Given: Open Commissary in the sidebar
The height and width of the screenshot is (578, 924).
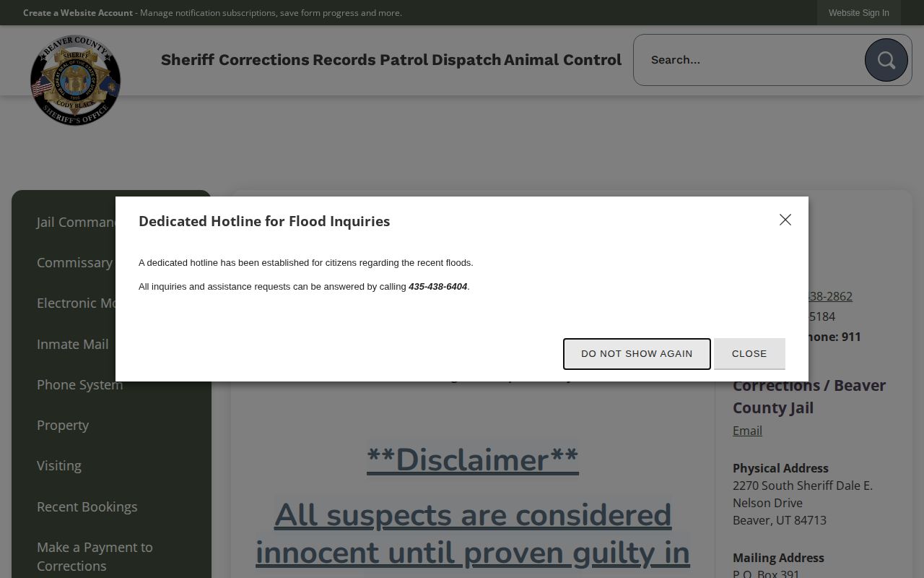Looking at the screenshot, I should point(75,262).
